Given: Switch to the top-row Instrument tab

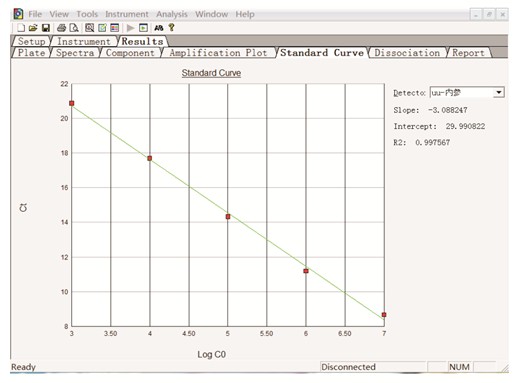Looking at the screenshot, I should (x=84, y=41).
